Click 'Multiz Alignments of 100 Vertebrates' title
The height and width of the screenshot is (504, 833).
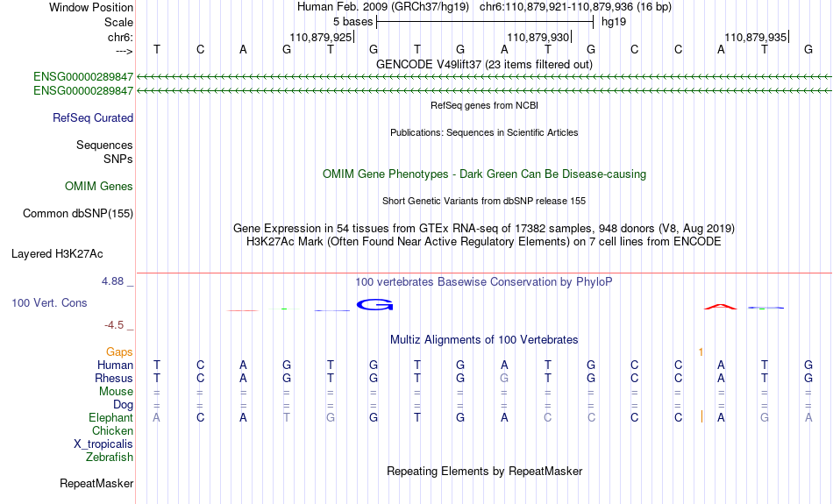(484, 340)
